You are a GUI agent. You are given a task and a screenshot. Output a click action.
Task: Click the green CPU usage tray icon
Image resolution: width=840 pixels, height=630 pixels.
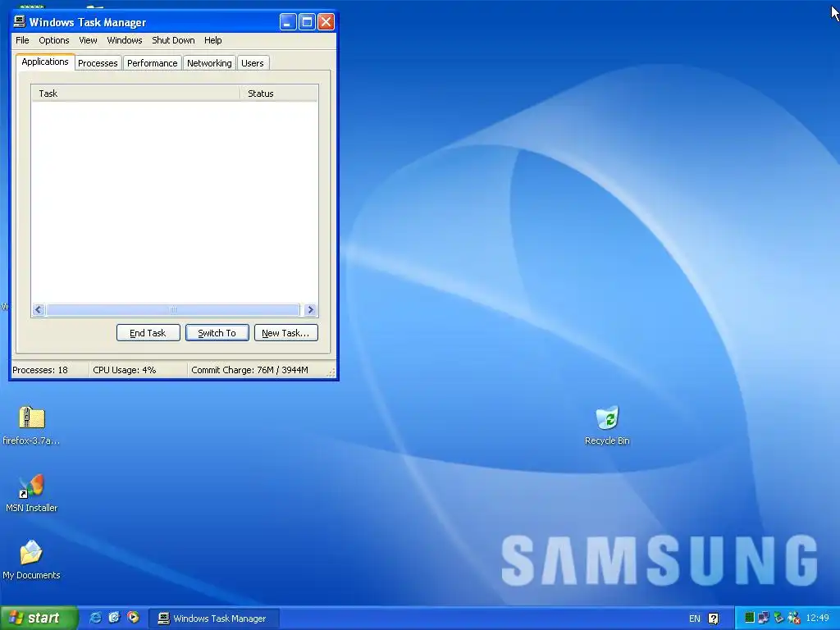coord(750,618)
